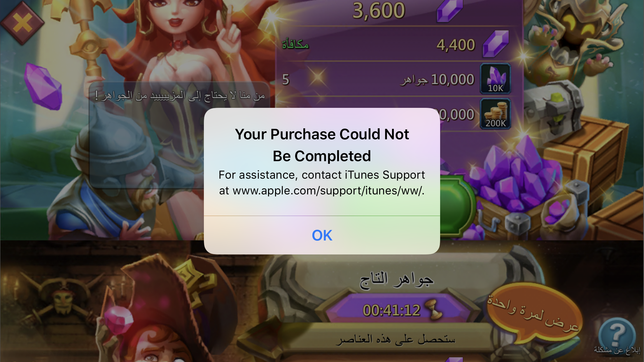Screen dimensions: 644x362
Task: Tap the 200K gold coins icon
Action: tap(495, 114)
